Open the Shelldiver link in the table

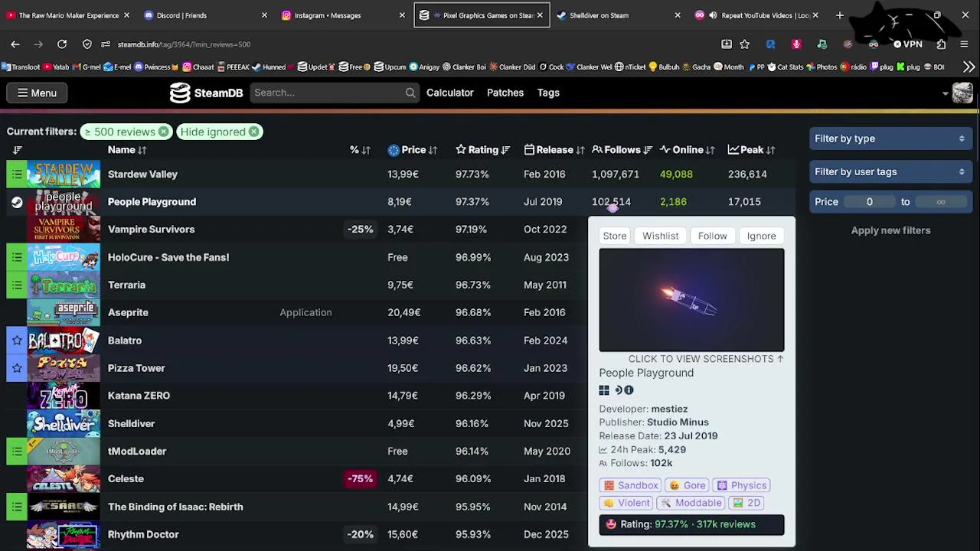click(131, 423)
